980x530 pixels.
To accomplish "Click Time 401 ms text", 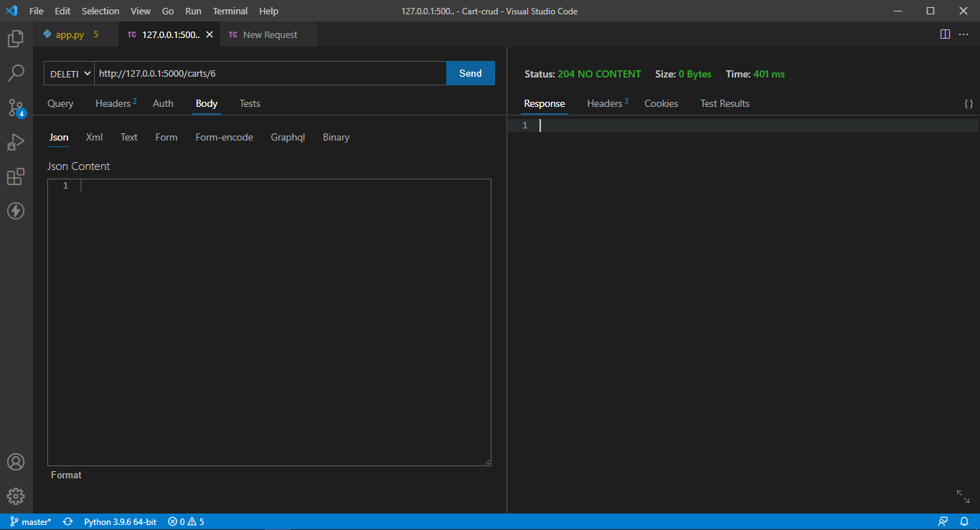I will pyautogui.click(x=755, y=74).
